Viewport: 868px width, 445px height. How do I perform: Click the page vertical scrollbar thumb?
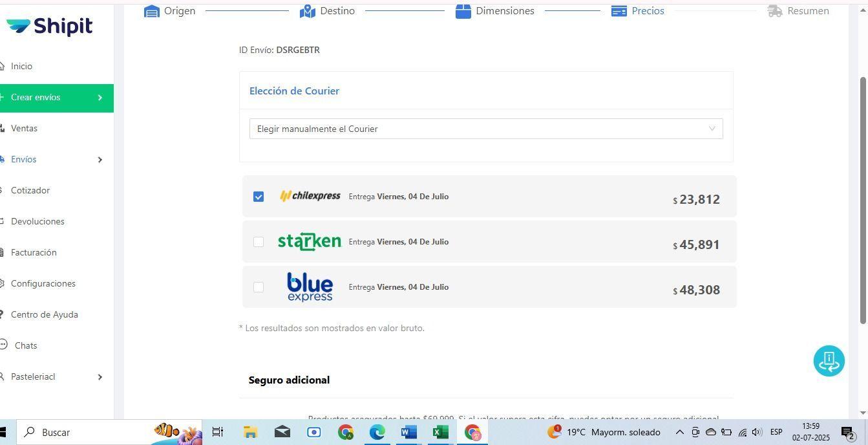(863, 201)
